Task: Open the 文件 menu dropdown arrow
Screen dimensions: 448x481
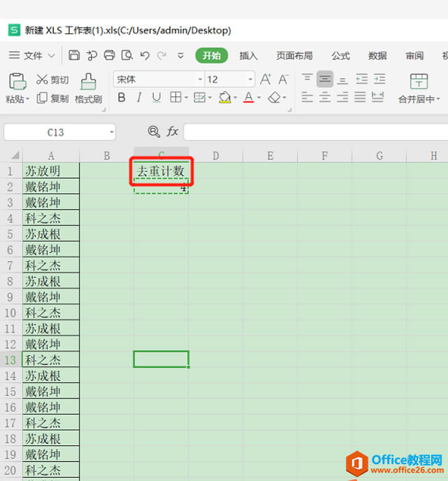Action: click(51, 56)
